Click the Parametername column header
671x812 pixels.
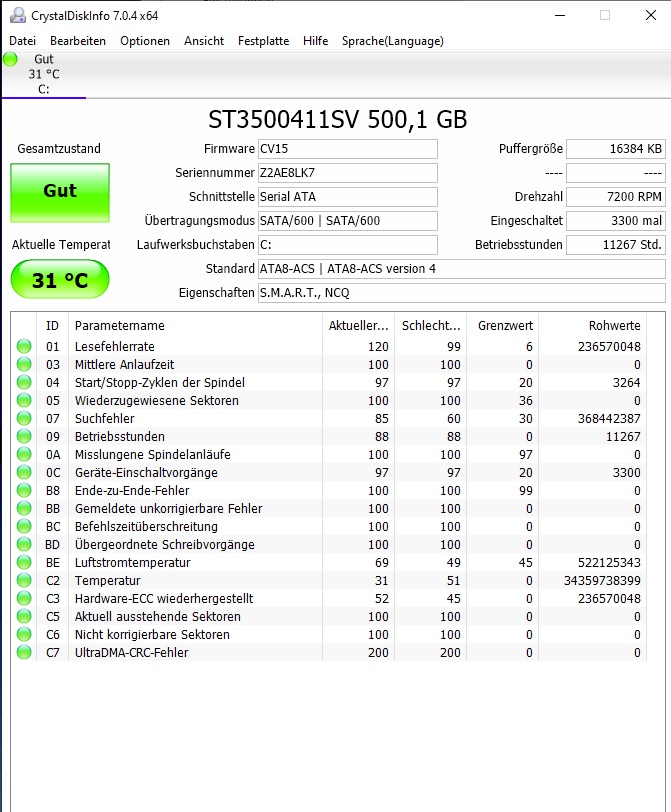point(195,326)
